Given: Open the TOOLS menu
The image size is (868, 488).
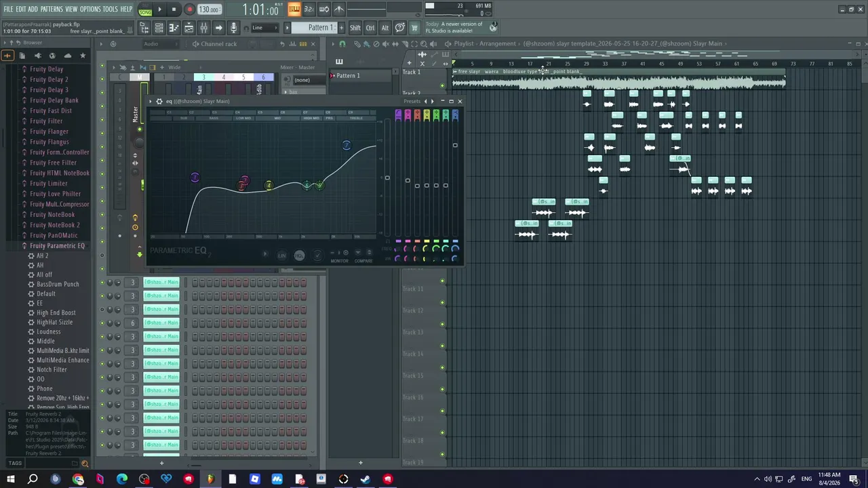Looking at the screenshot, I should 110,9.
